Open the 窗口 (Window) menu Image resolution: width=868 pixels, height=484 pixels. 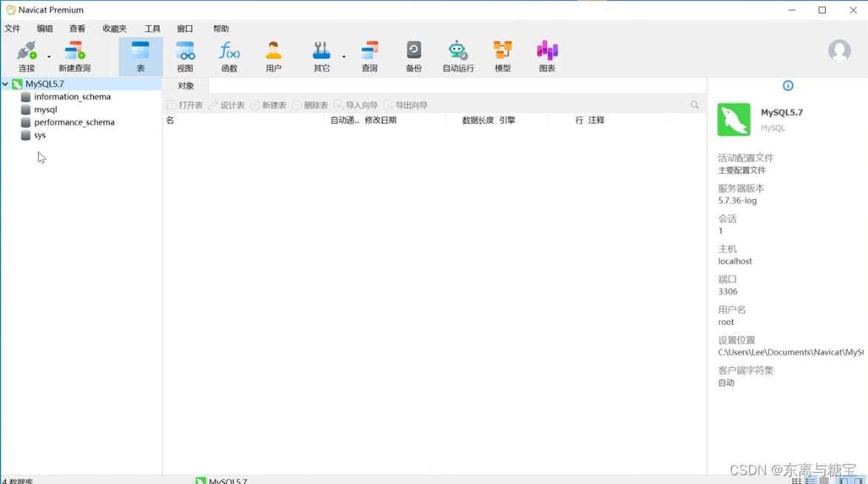[x=185, y=28]
